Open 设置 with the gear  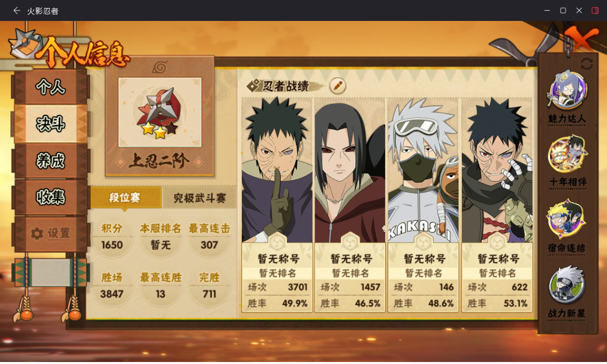click(50, 233)
